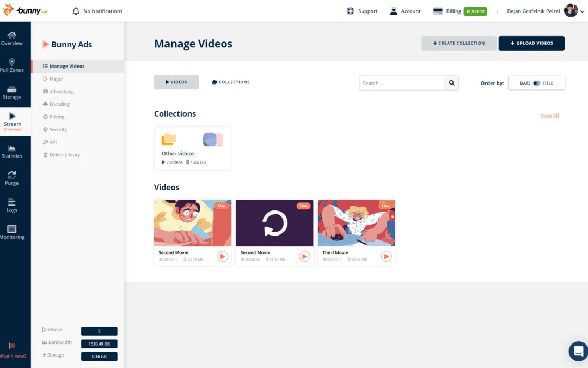The width and height of the screenshot is (588, 368).
Task: Click the Upload Videos button
Action: coord(531,43)
